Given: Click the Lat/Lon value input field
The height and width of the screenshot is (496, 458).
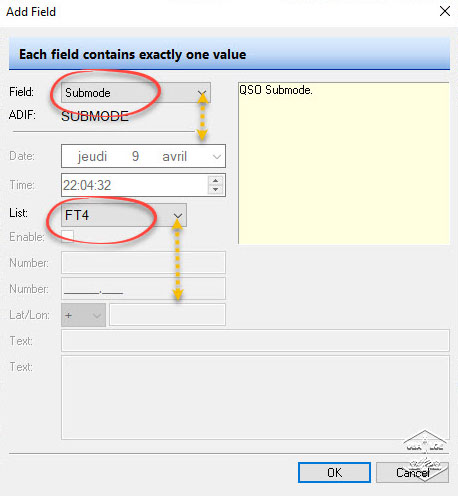Looking at the screenshot, I should click(167, 315).
